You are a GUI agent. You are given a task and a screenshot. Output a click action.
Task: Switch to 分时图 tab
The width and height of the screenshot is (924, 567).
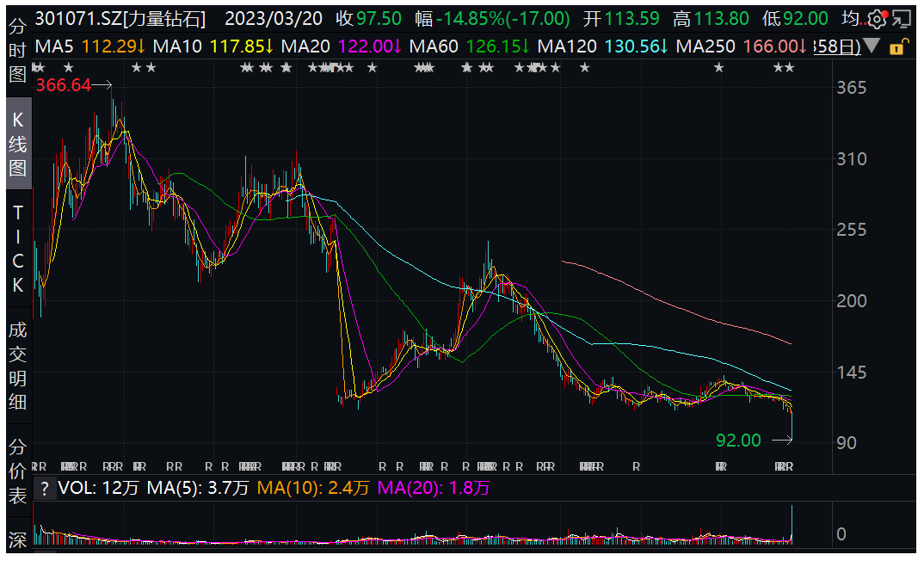pos(17,50)
